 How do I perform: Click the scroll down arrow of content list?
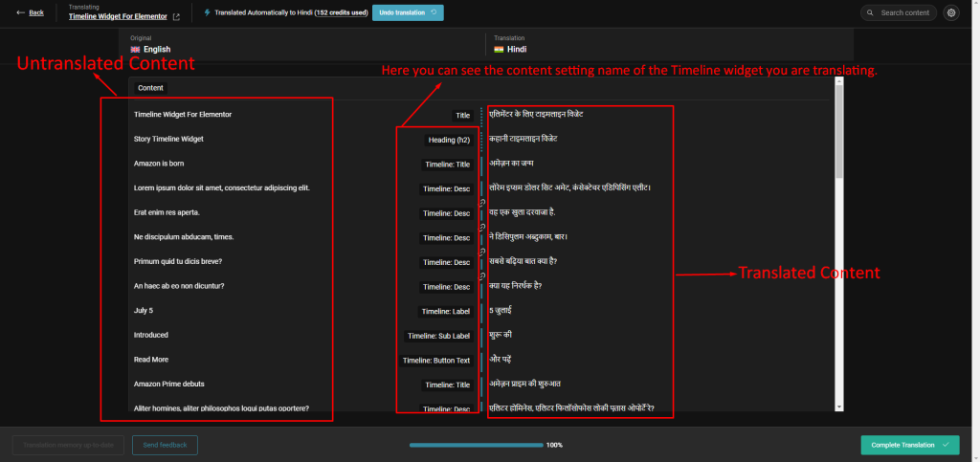(x=839, y=408)
